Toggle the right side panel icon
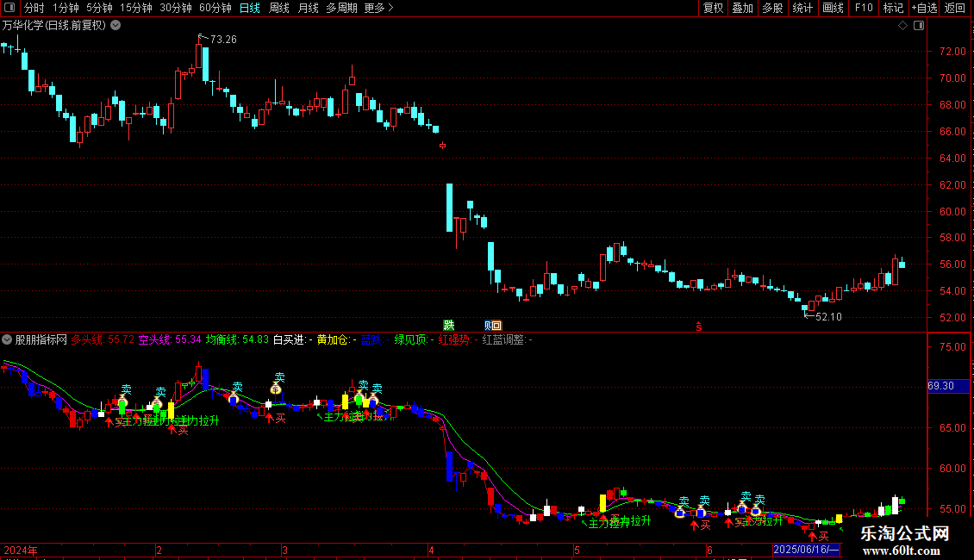This screenshot has height=560, width=974. (919, 26)
